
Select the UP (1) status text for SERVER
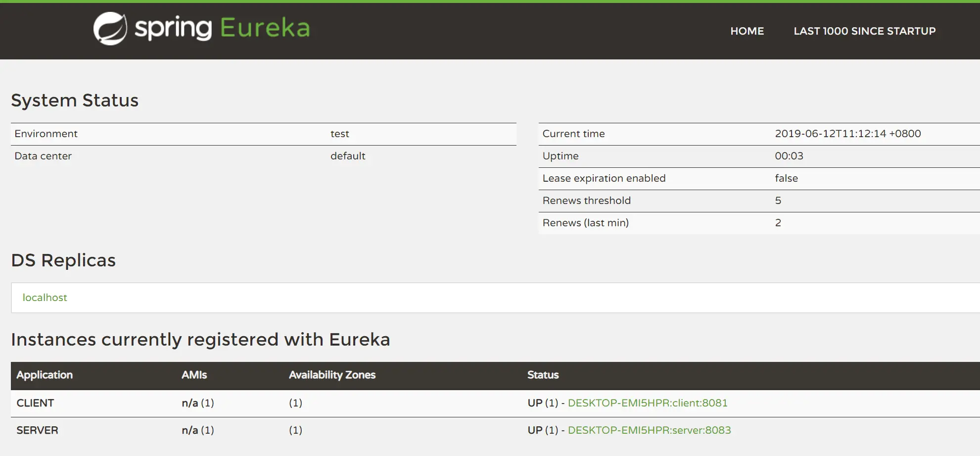point(543,430)
